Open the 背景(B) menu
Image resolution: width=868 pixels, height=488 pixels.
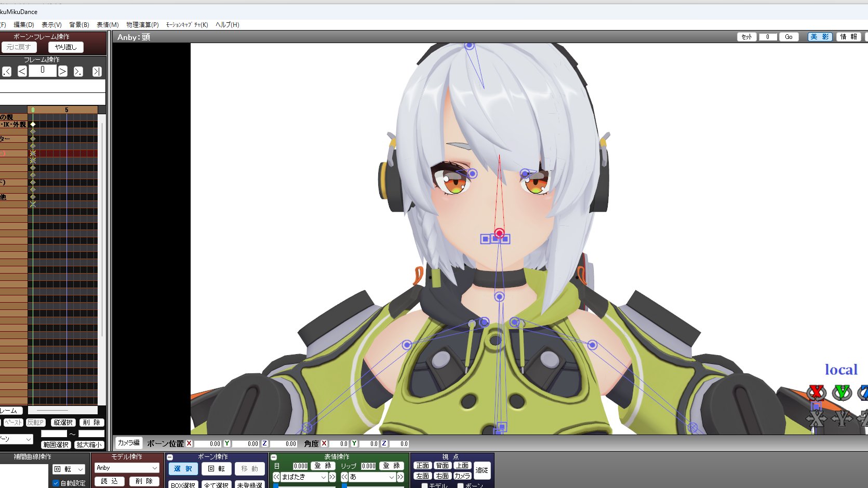79,25
